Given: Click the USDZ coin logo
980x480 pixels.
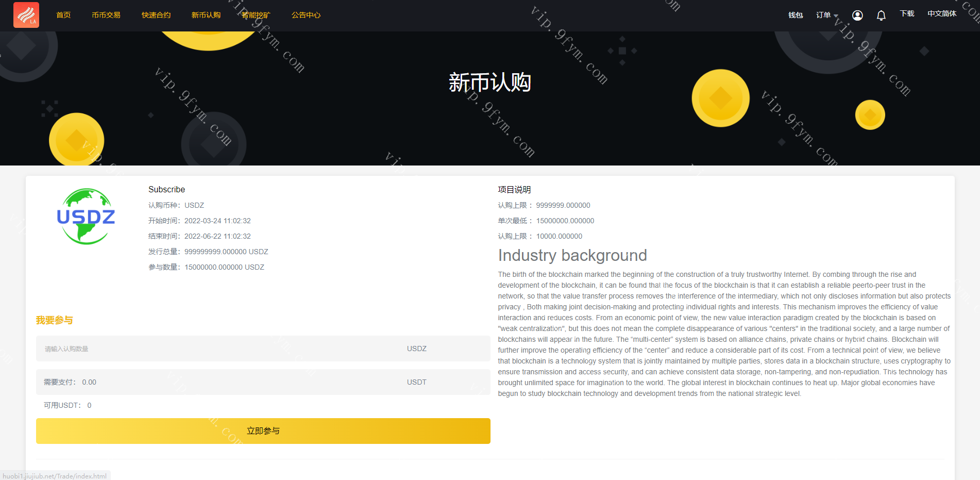Looking at the screenshot, I should (x=86, y=217).
